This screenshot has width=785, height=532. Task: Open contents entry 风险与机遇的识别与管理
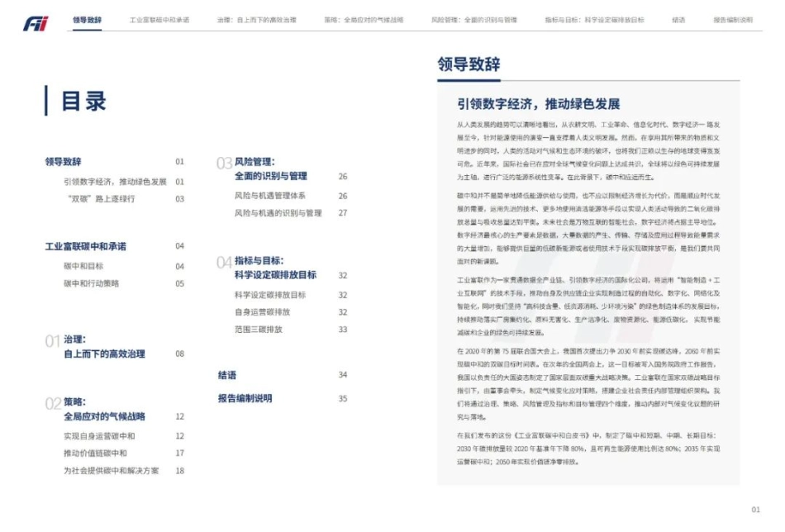click(278, 212)
